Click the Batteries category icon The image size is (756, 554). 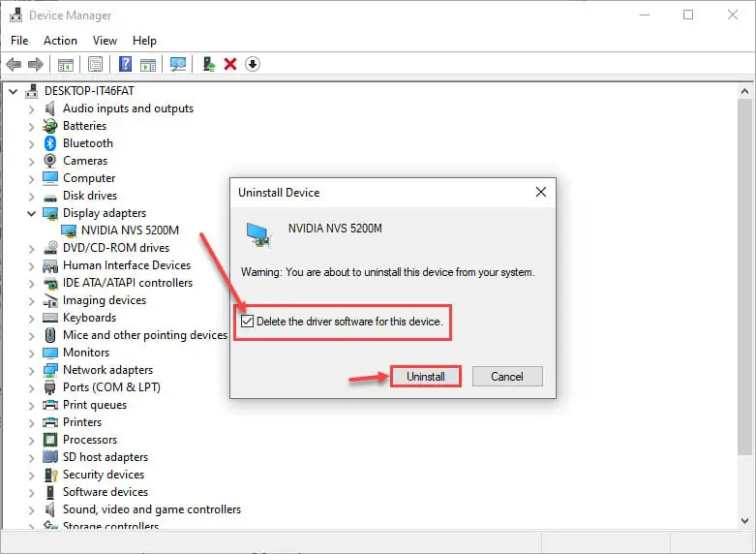(49, 126)
